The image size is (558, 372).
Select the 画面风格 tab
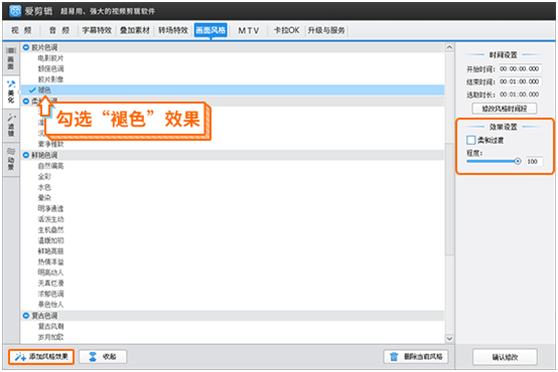[211, 30]
